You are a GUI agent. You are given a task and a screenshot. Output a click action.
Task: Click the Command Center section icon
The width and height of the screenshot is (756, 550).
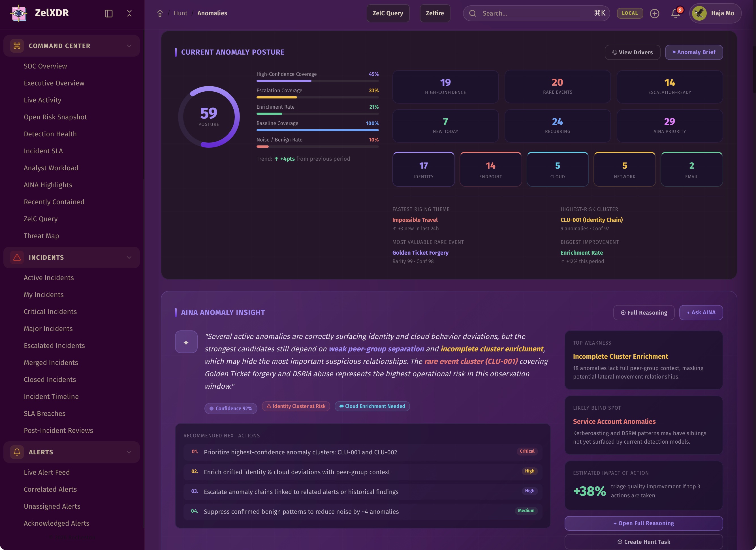17,46
